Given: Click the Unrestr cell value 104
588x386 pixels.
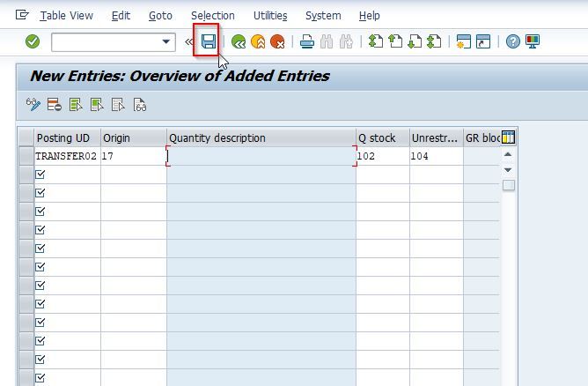Looking at the screenshot, I should click(x=436, y=156).
